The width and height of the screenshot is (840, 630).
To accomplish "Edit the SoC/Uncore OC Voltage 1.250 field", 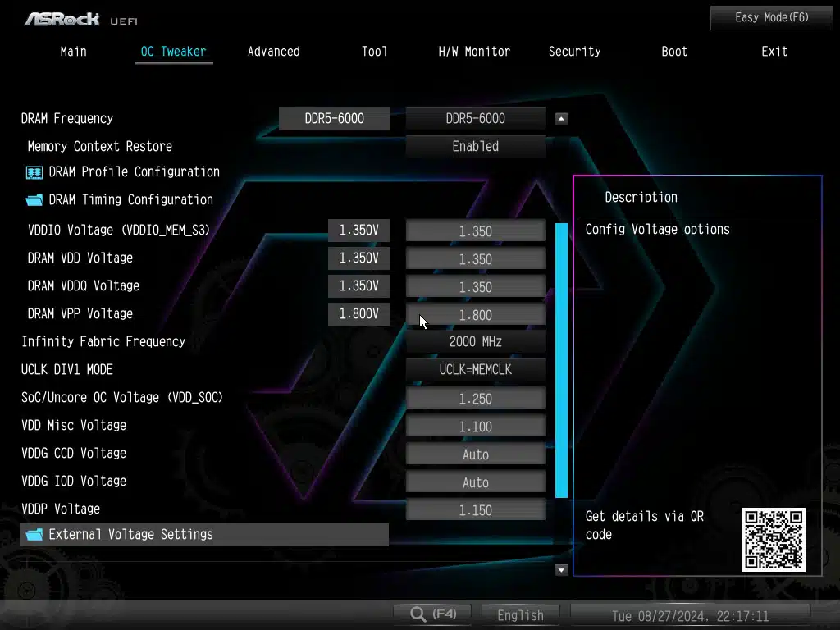I will point(475,399).
